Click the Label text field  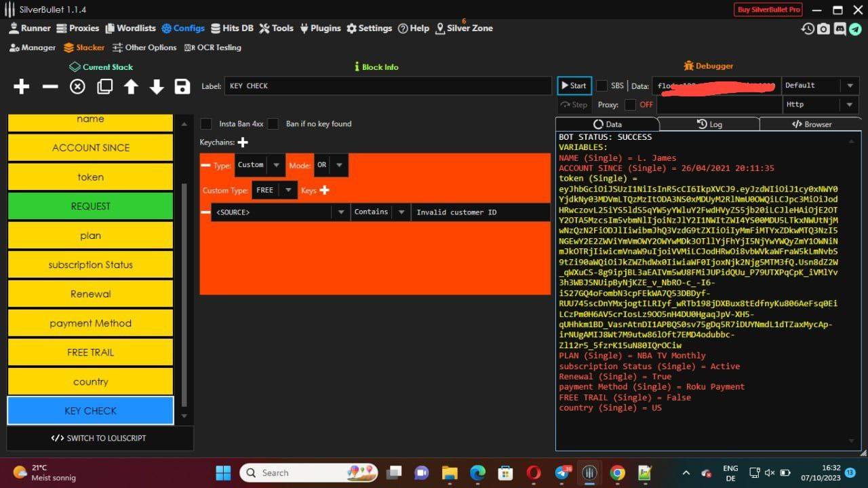pyautogui.click(x=387, y=86)
